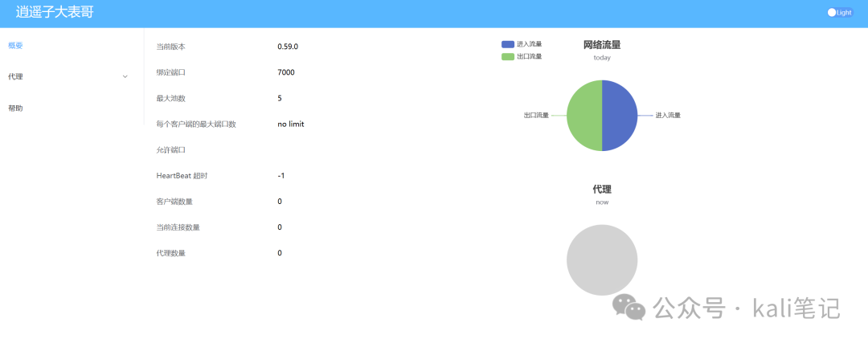
Task: Select the 'no limit' value
Action: click(x=291, y=124)
